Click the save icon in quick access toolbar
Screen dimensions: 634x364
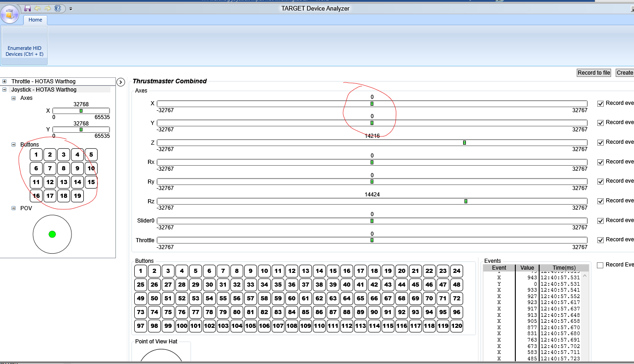coord(27,8)
